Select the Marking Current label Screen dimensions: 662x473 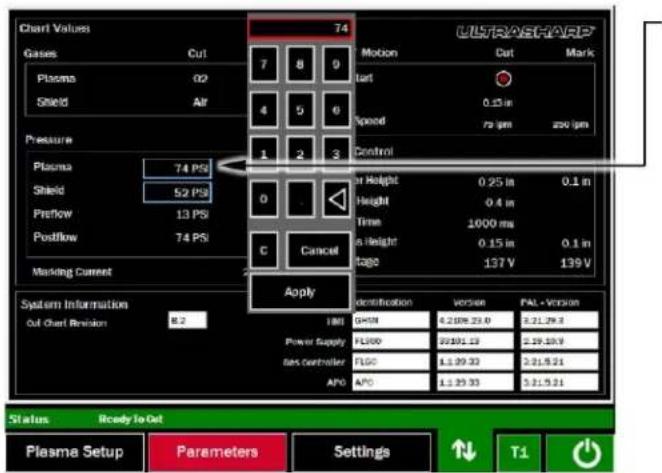[72, 272]
